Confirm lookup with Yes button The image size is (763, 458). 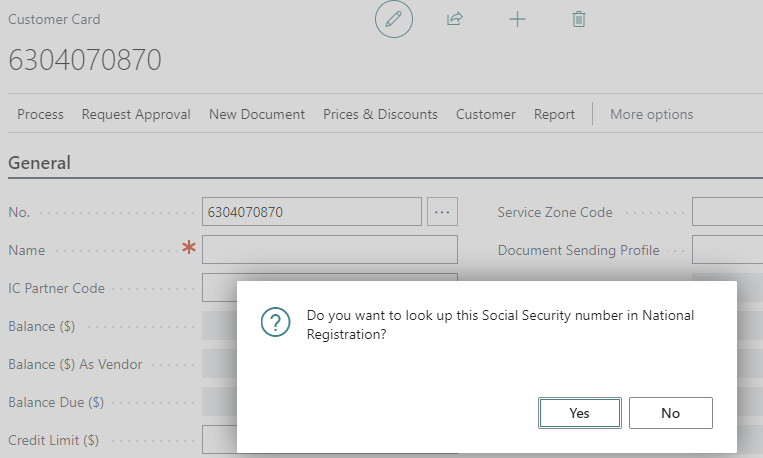(x=580, y=413)
